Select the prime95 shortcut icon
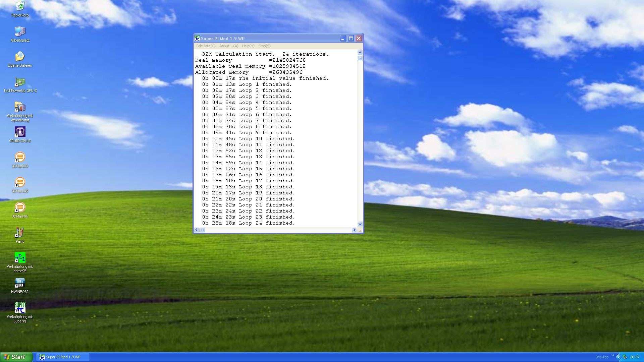 coord(20,258)
